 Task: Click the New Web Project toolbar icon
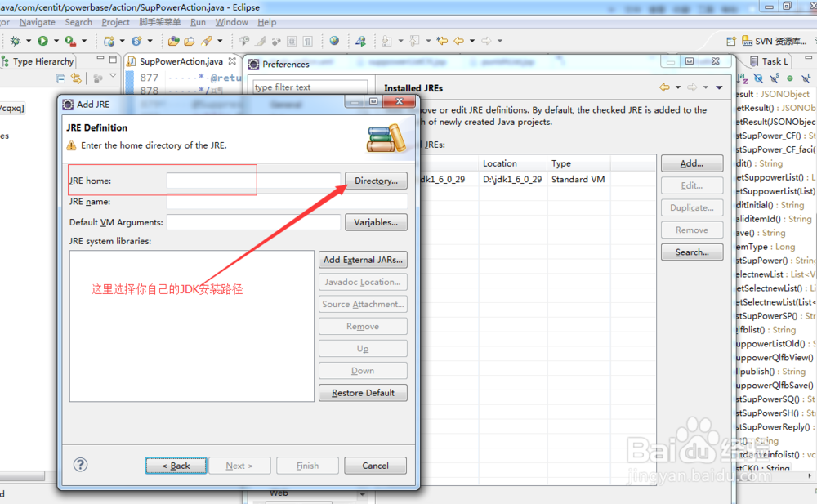click(x=109, y=41)
